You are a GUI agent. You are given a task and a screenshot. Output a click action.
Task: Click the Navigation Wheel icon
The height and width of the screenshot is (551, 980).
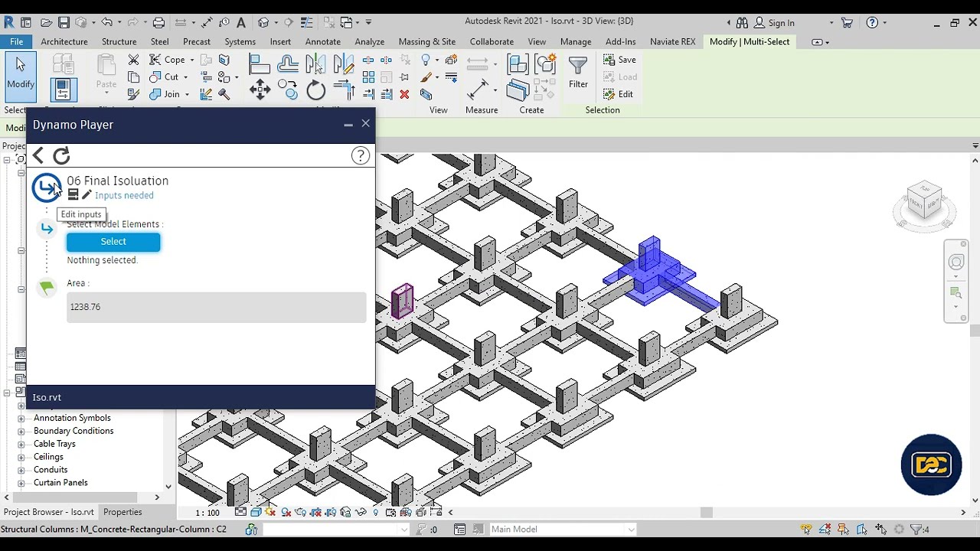coord(956,263)
